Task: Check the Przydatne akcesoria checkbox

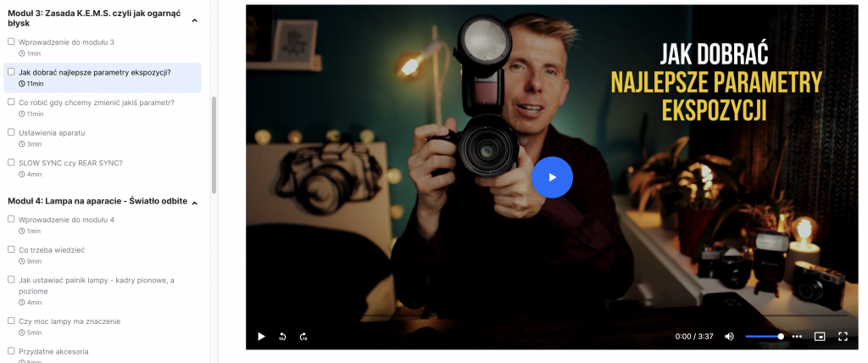Action: point(11,351)
